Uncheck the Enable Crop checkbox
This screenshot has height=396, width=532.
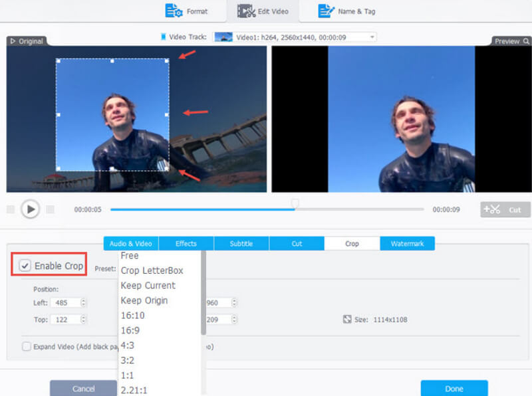(25, 266)
